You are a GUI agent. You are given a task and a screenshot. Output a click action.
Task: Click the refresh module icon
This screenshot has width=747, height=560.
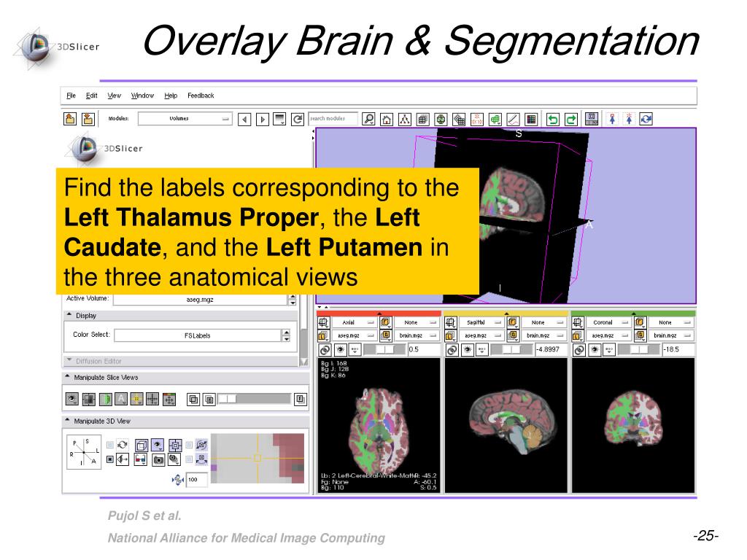click(298, 119)
